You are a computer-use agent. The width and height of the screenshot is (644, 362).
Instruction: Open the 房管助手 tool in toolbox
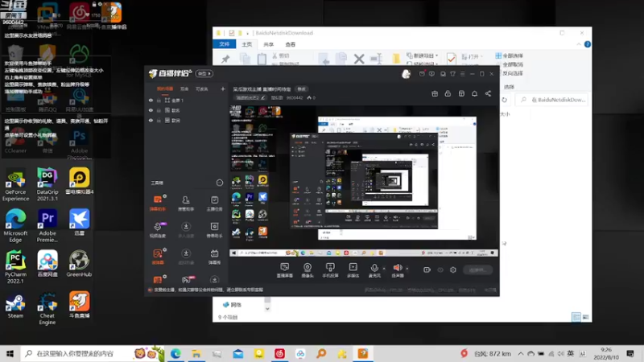[186, 203]
